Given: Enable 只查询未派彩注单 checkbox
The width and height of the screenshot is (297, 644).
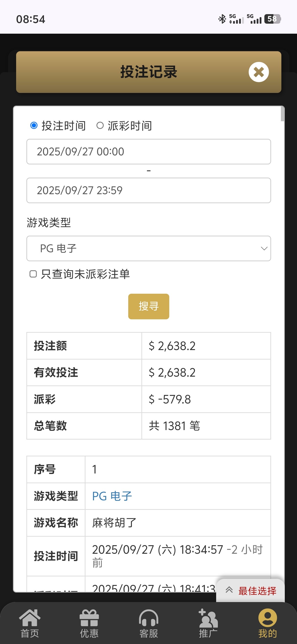Looking at the screenshot, I should [x=33, y=274].
